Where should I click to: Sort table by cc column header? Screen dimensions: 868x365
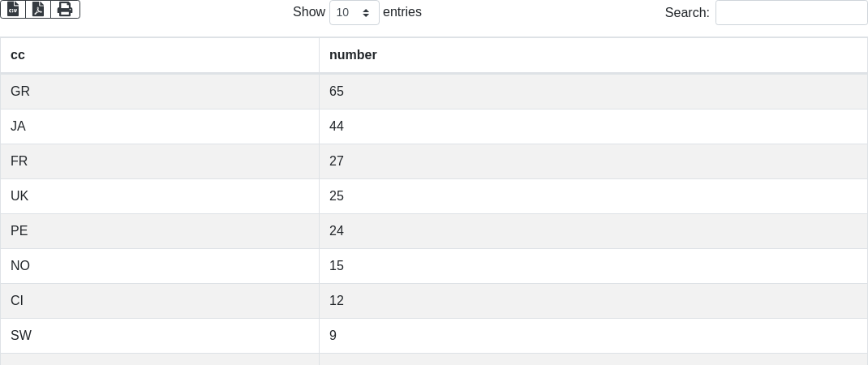160,55
